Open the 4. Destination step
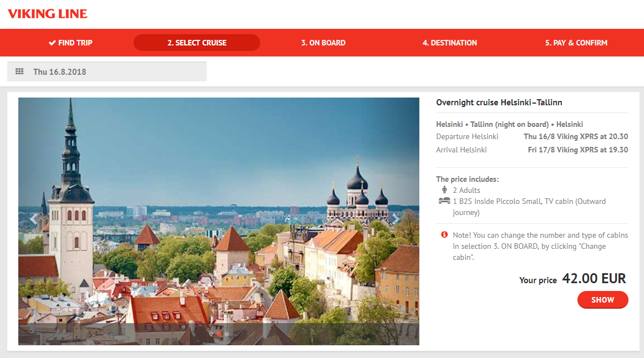Screen dimensions: 644x358 coord(450,43)
